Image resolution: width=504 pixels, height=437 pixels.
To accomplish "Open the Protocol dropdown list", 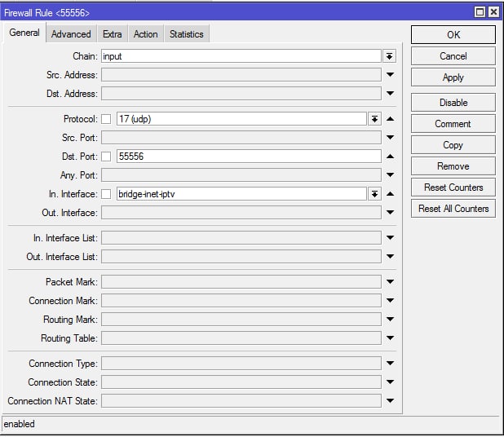I will 374,119.
